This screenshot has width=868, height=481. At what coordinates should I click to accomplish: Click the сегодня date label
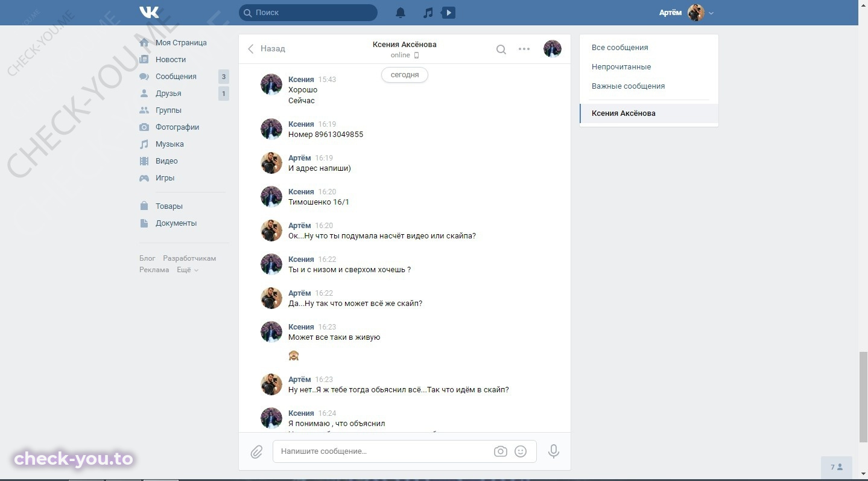click(x=405, y=75)
